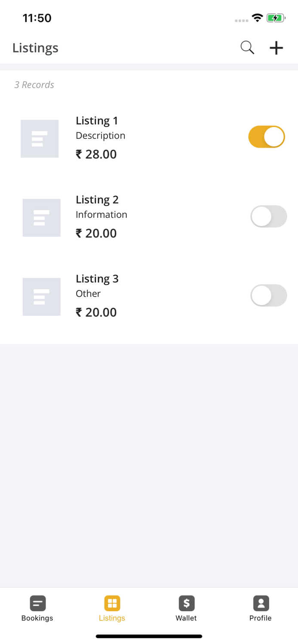Switch to the Bookings tab

pyautogui.click(x=37, y=608)
